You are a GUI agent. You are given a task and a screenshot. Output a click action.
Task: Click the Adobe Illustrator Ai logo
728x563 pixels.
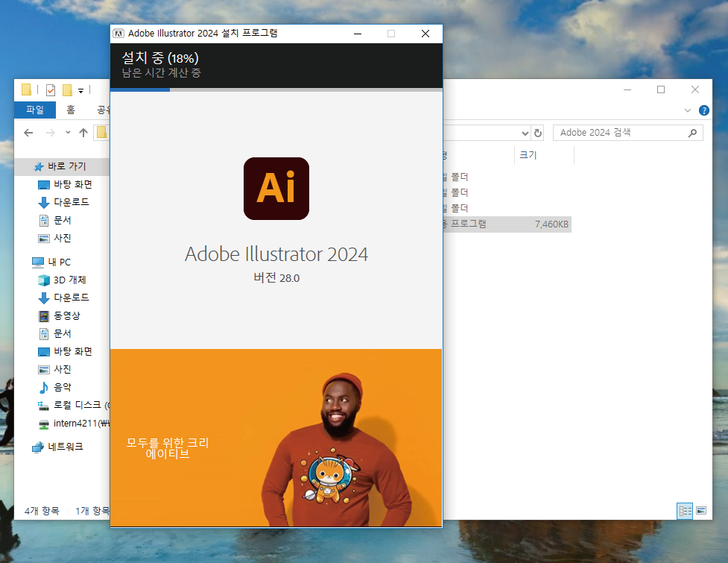pyautogui.click(x=276, y=189)
